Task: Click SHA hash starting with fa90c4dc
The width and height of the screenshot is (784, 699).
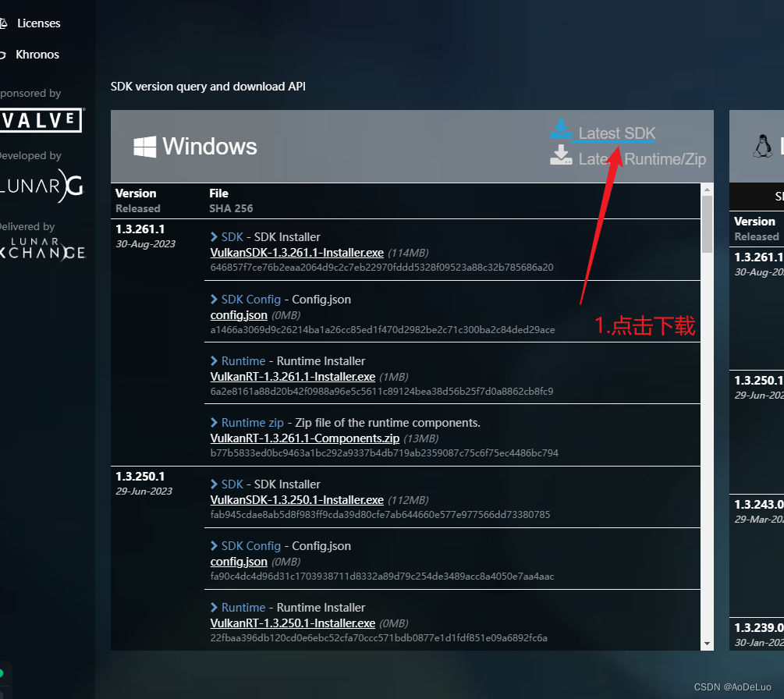Action: point(382,576)
